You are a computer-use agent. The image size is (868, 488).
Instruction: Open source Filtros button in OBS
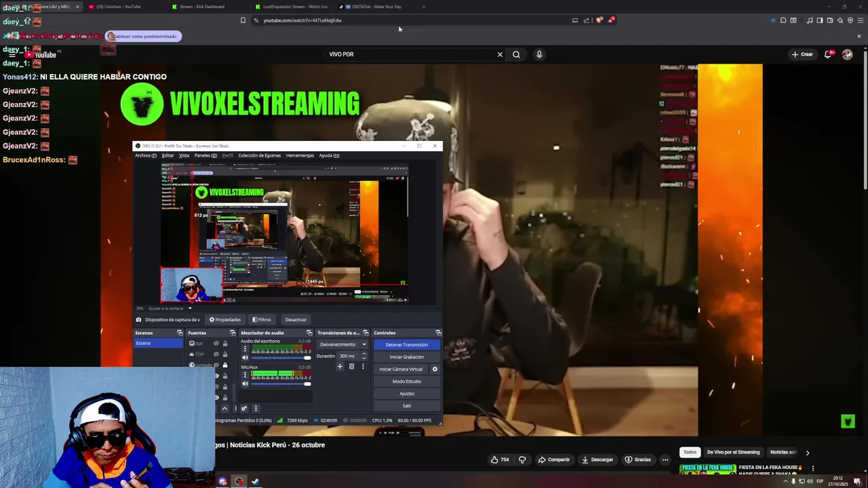coord(262,320)
